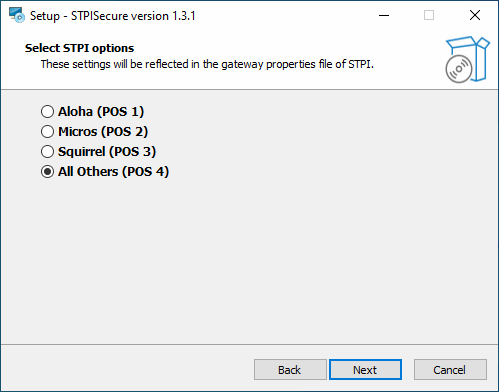Screen dimensions: 499x392
Task: Click the box-and-disc installer graphic
Action: (468, 60)
